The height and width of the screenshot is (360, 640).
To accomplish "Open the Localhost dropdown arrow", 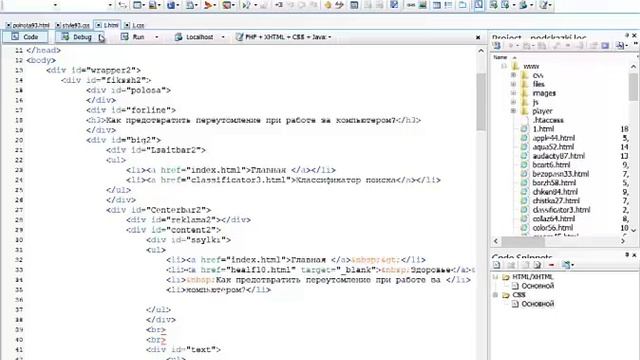I will pyautogui.click(x=223, y=37).
